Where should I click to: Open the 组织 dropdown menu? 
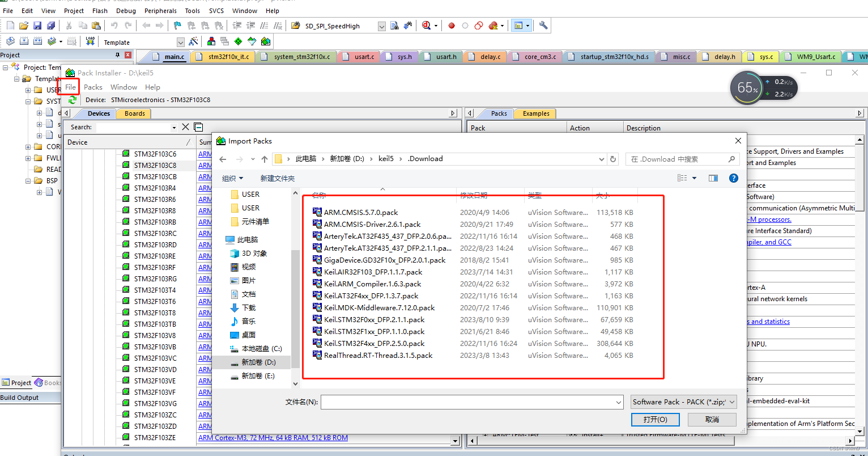tap(233, 178)
